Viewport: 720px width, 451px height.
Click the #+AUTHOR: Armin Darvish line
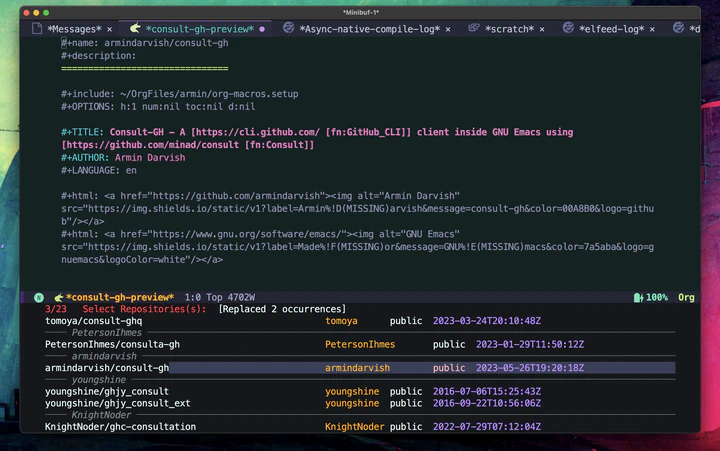point(123,158)
